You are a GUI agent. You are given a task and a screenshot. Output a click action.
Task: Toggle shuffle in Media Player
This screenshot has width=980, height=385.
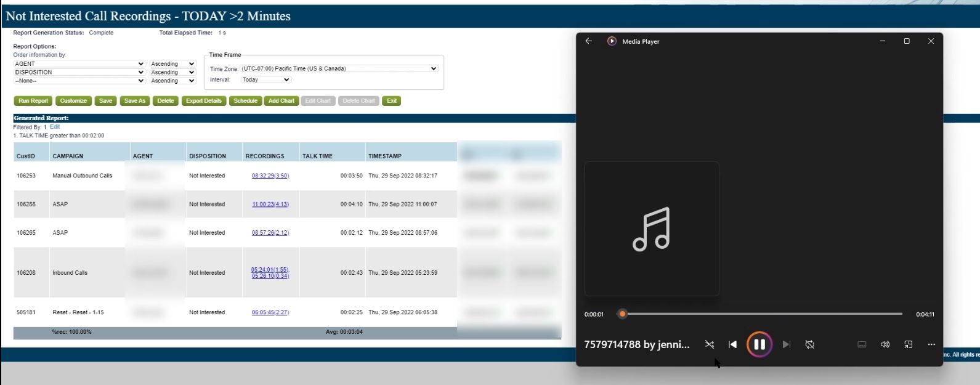pyautogui.click(x=710, y=344)
